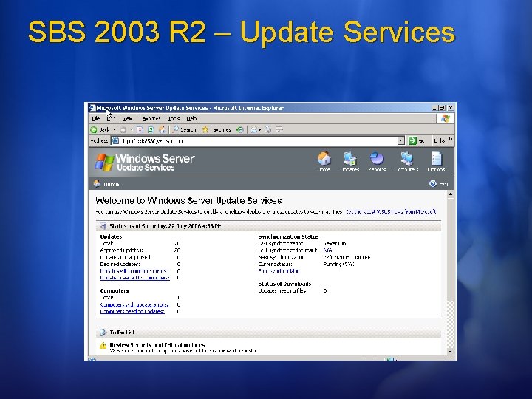Click the Windows Server Update Services logo
Screen dimensions: 532x399
pos(145,162)
